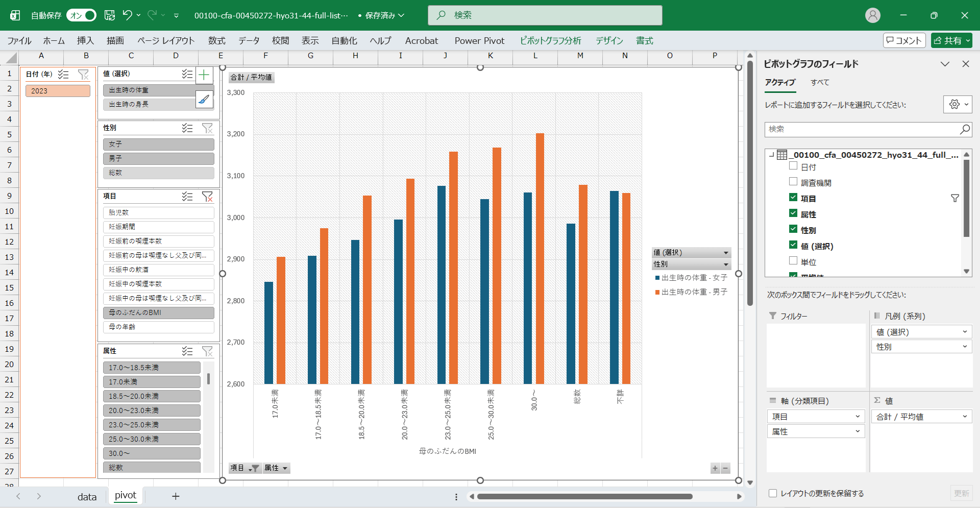Click the expand field plus button on chart
This screenshot has width=980, height=508.
(715, 468)
